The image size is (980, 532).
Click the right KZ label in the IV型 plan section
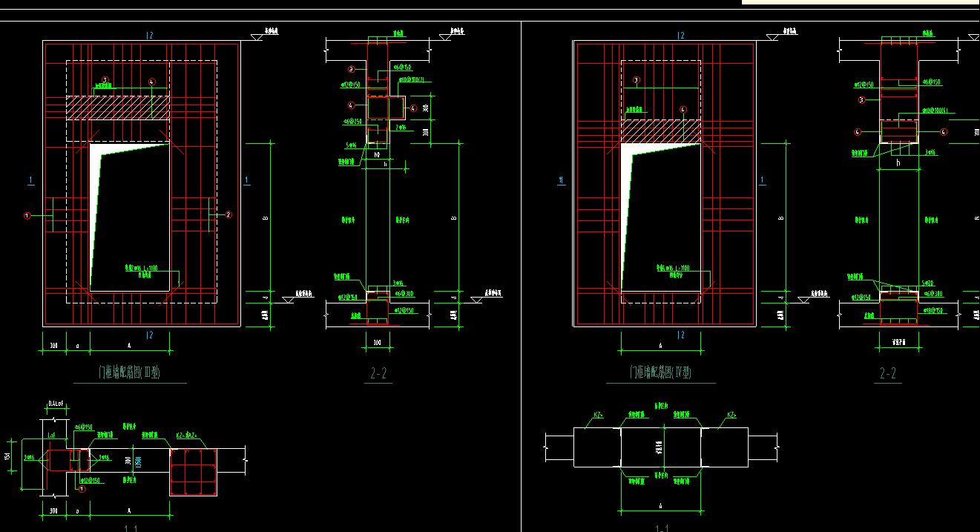731,416
